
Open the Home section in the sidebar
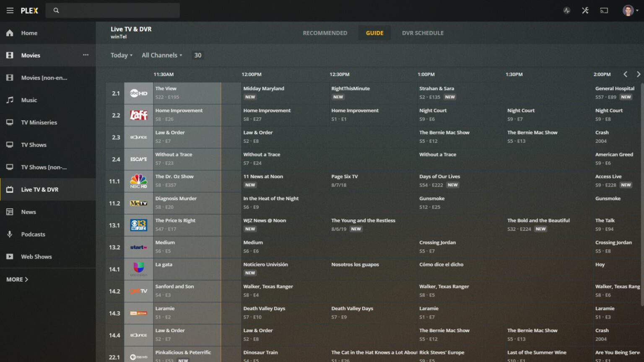(29, 33)
